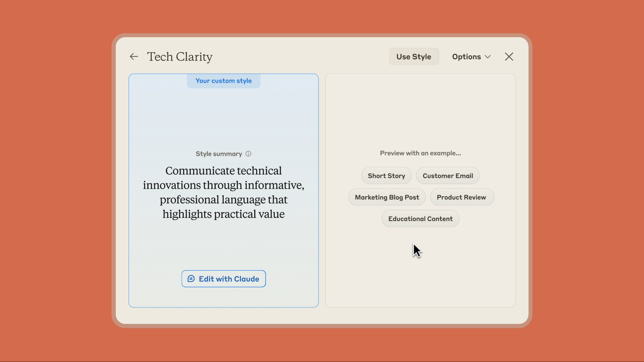Click the back arrow to previous screen
The height and width of the screenshot is (362, 644).
(x=134, y=56)
